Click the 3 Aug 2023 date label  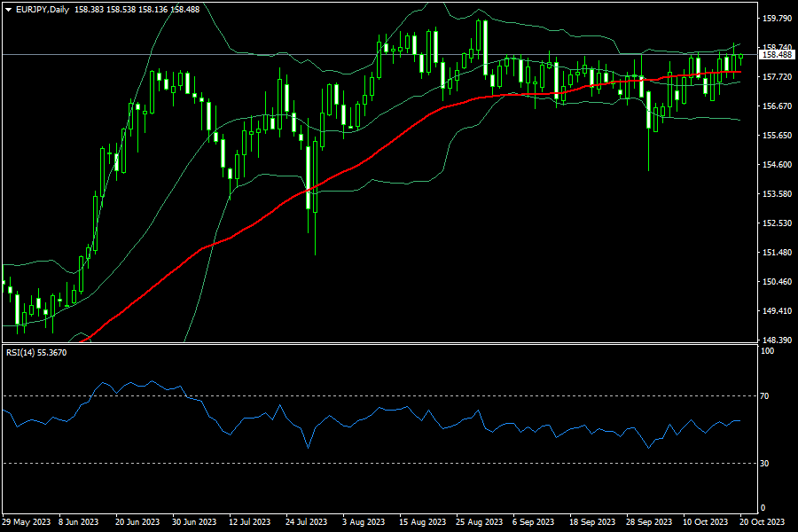tap(364, 522)
